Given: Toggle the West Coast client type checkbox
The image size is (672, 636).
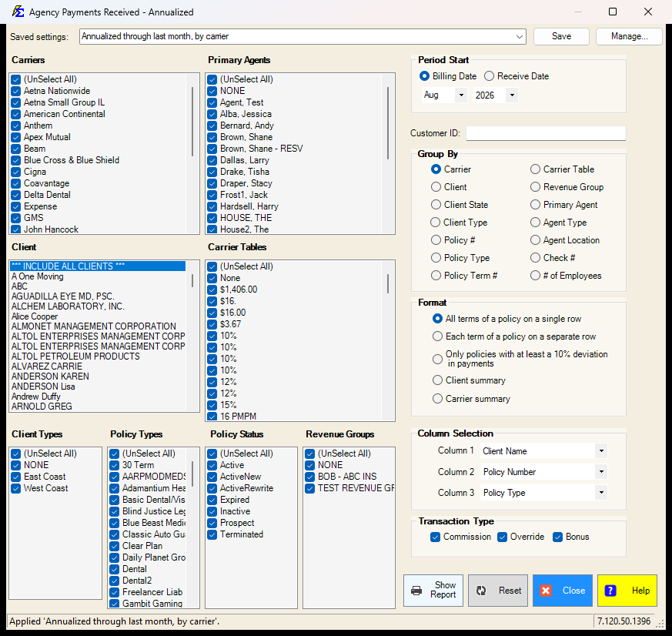Looking at the screenshot, I should click(x=16, y=488).
